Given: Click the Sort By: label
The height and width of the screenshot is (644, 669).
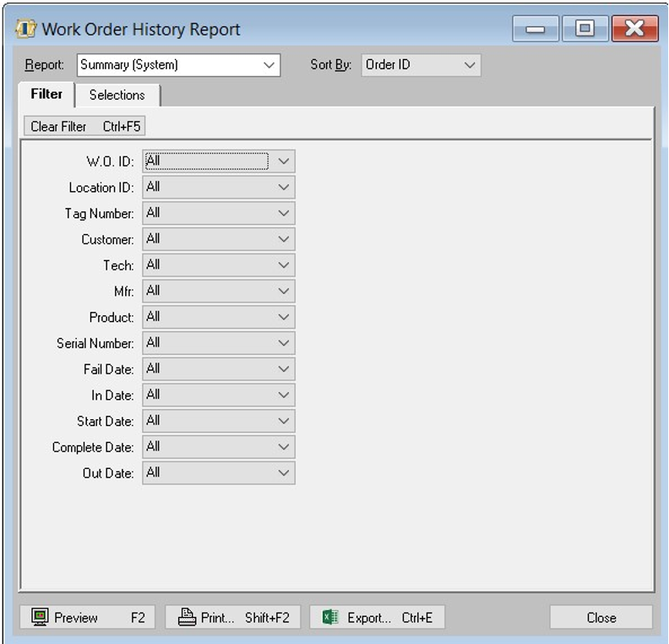Looking at the screenshot, I should point(331,65).
